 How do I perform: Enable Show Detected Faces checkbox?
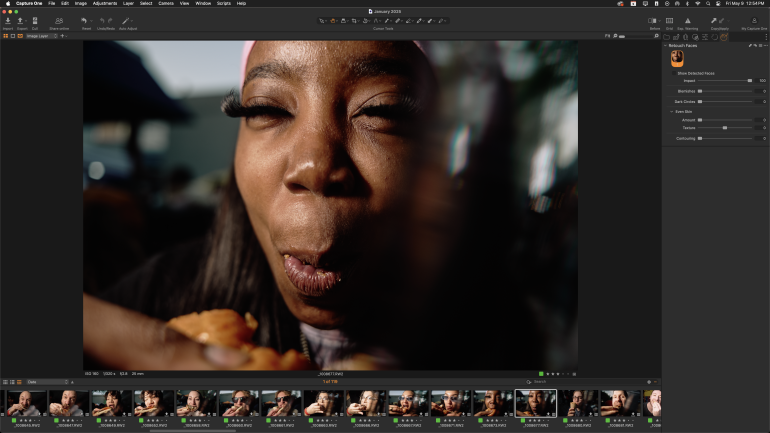tap(674, 73)
